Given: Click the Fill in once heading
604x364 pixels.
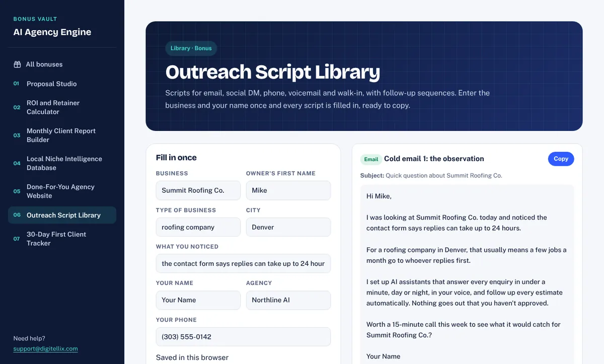Looking at the screenshot, I should [176, 158].
